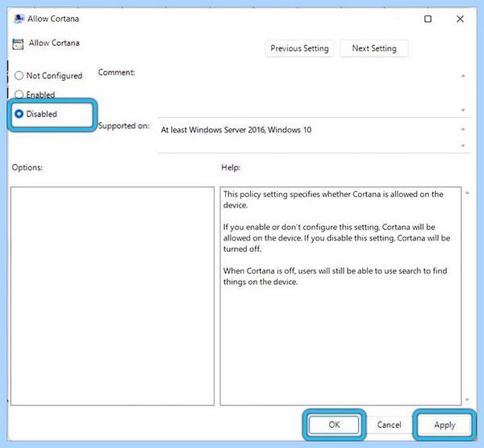Screen dimensions: 484x448
Task: Confirm with the OK button
Action: (334, 425)
